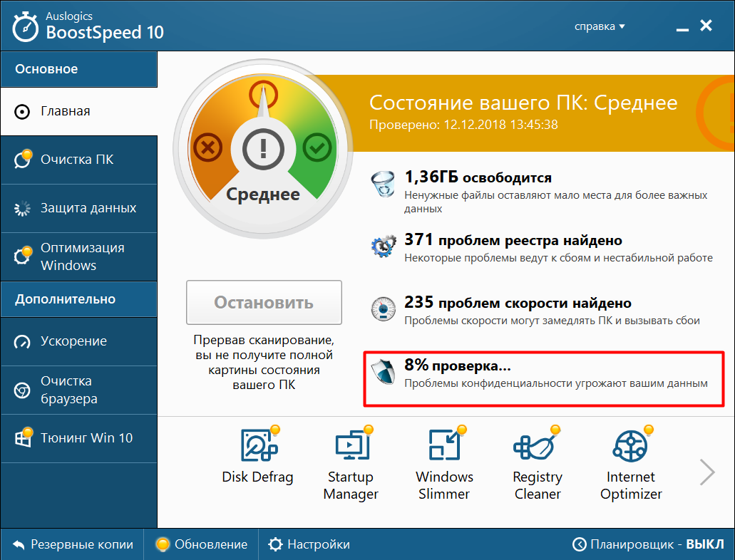
Task: Click the Очистка ПК refresh icon
Action: 23,159
